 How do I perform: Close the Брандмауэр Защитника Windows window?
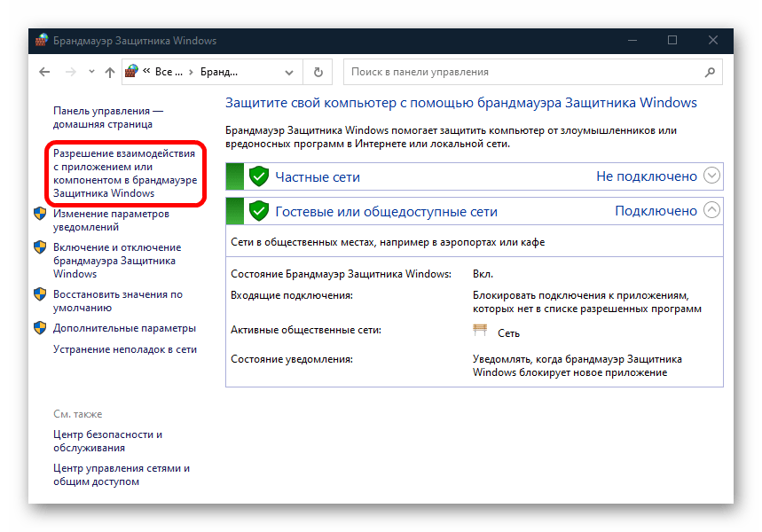click(x=713, y=40)
